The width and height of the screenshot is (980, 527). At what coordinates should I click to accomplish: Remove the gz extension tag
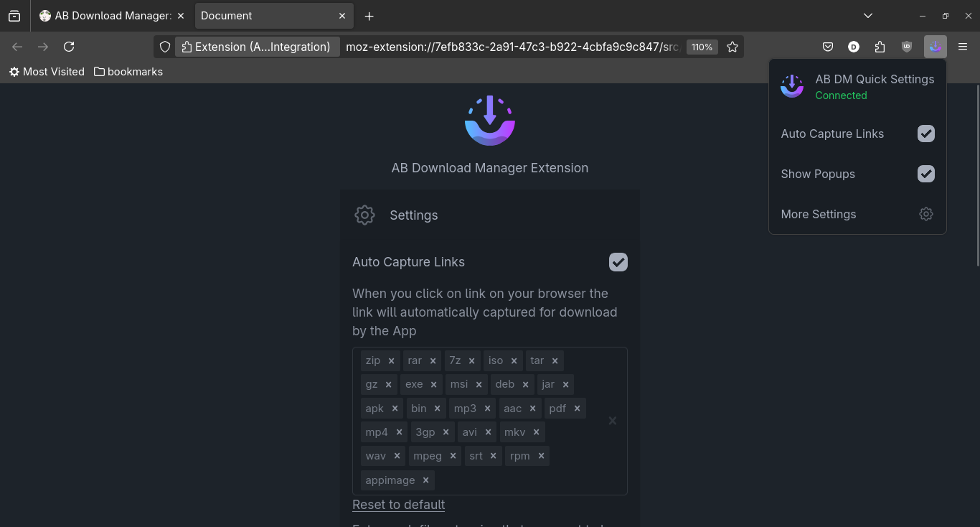388,385
